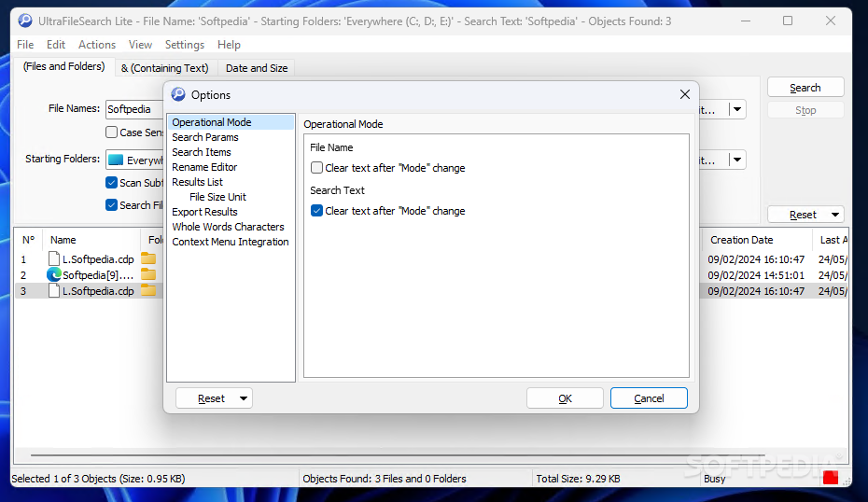Click the file icon of row 3 L.Softpedia.cdp

coord(54,290)
